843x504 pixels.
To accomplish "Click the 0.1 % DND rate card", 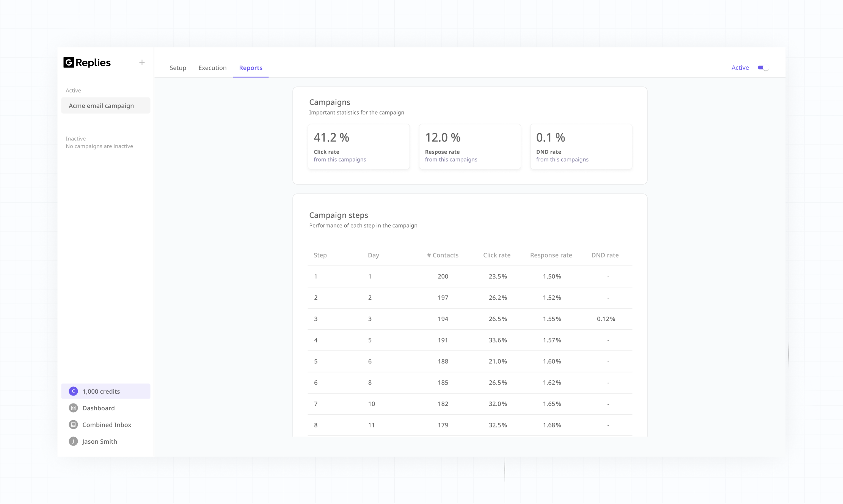I will tap(581, 147).
